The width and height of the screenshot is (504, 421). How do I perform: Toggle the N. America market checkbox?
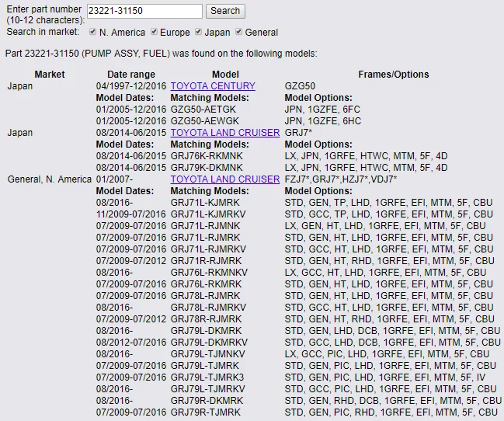(93, 32)
